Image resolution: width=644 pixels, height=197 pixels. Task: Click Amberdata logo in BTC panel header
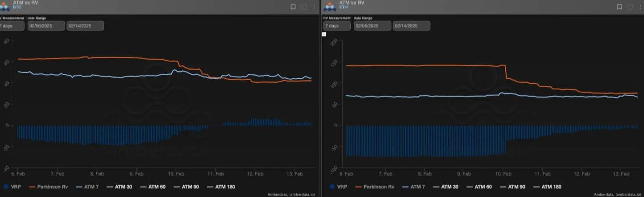(x=5, y=6)
